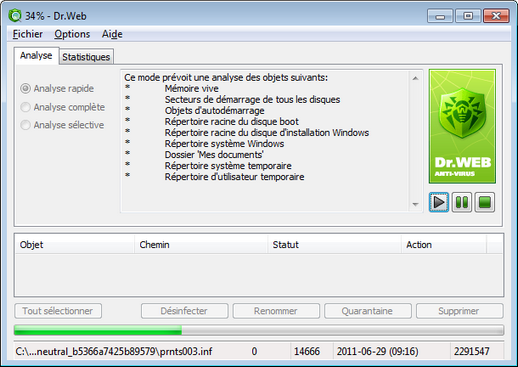Start scan with the play button
Viewport: 518px width, 367px height.
click(x=439, y=202)
